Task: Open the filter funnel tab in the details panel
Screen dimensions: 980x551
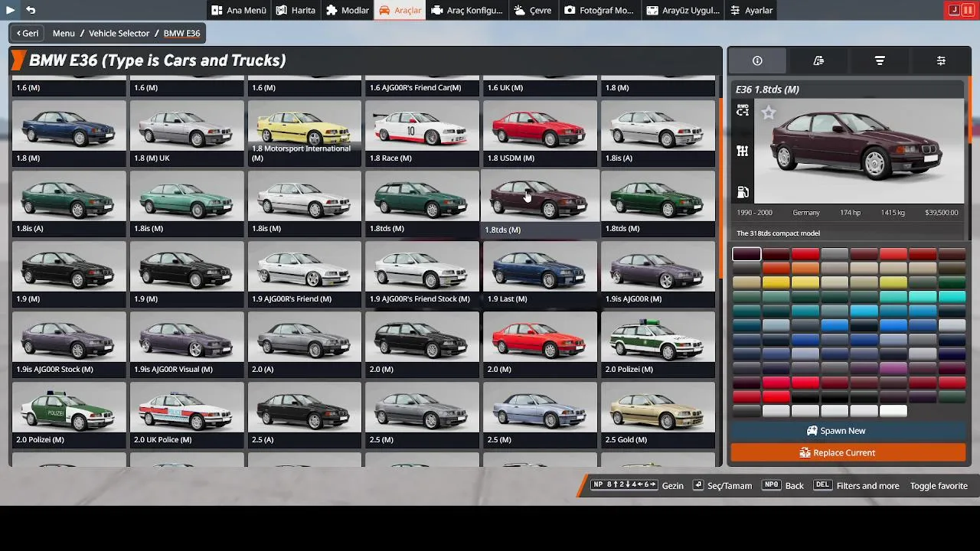Action: click(x=880, y=60)
